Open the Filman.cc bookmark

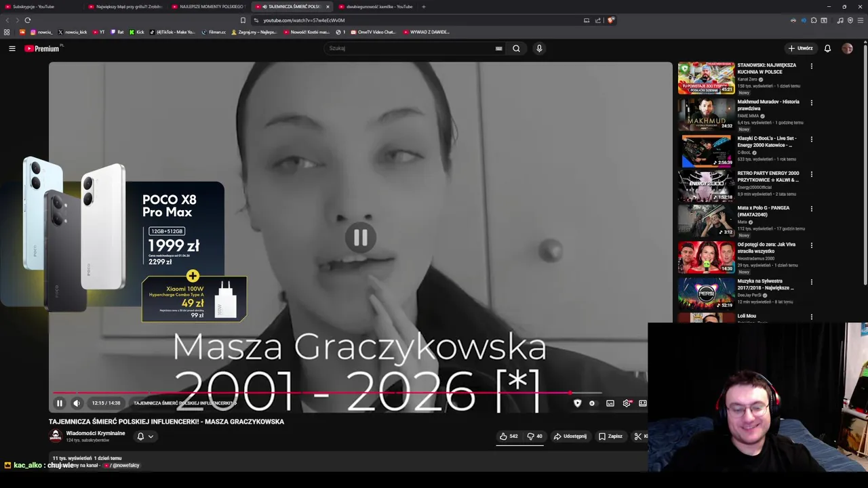click(x=214, y=32)
